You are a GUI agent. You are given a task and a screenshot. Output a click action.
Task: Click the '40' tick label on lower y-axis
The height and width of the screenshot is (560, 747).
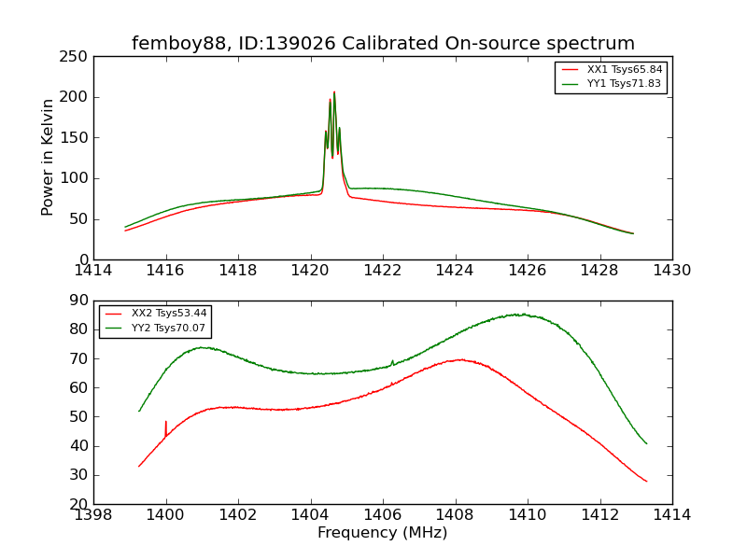[x=79, y=446]
